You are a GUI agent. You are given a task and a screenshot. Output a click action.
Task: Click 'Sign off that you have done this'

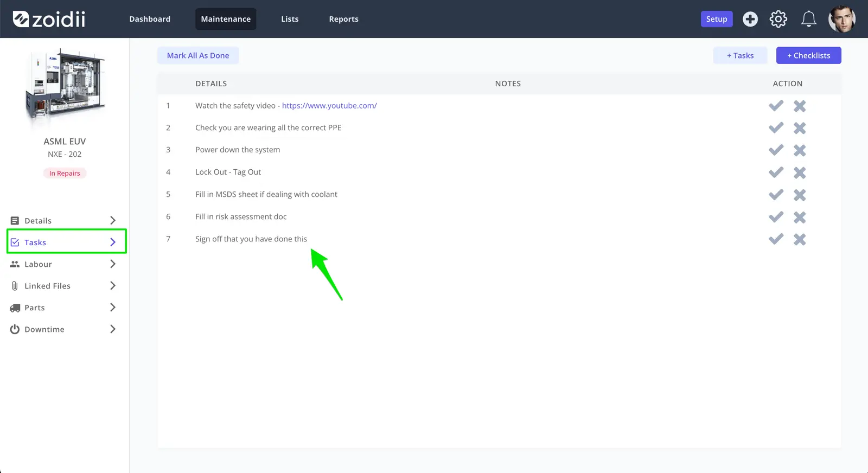tap(251, 239)
